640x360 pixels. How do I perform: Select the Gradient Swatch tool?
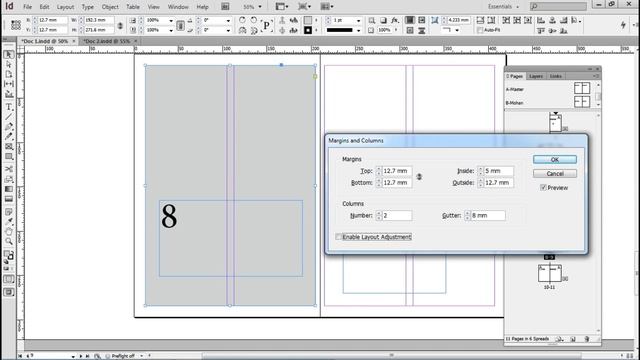pyautogui.click(x=9, y=189)
